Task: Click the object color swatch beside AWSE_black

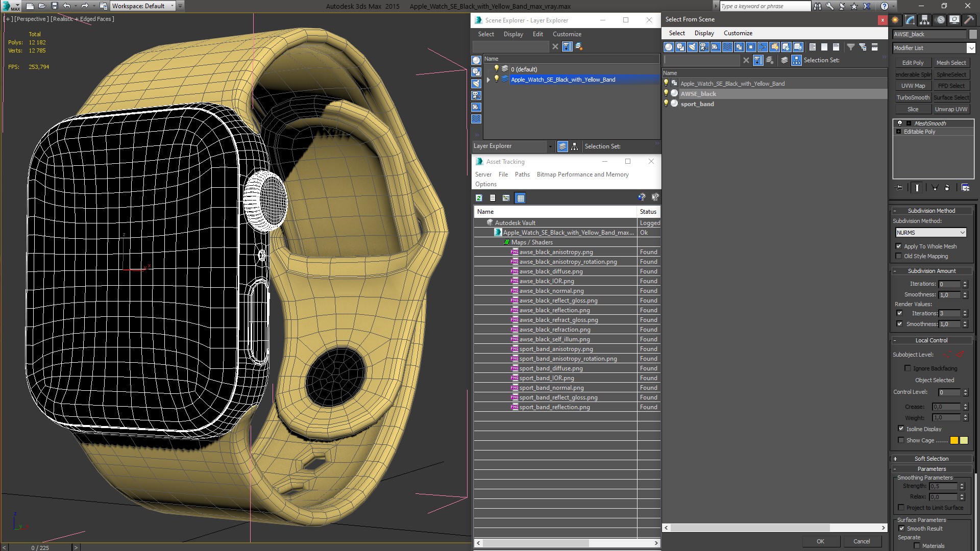Action: [972, 34]
